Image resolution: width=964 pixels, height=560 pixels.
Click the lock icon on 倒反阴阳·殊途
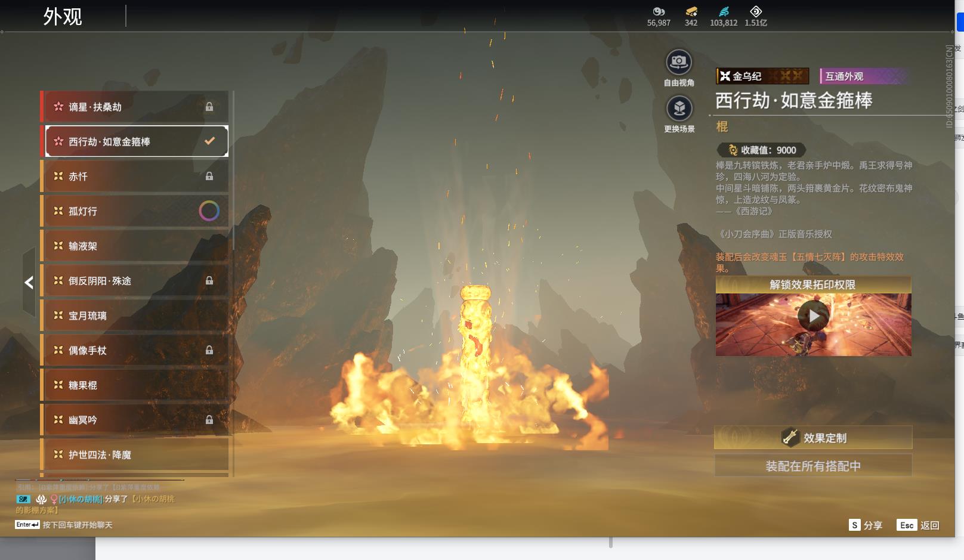click(x=209, y=281)
